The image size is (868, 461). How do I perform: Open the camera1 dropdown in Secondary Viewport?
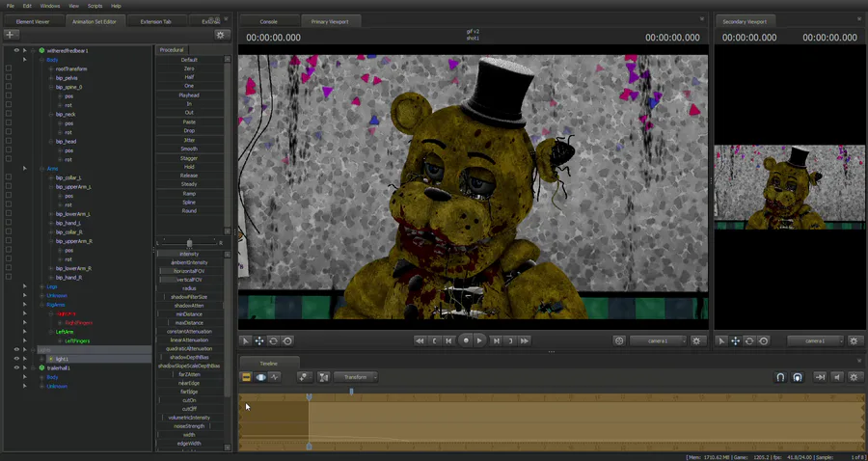pos(815,340)
